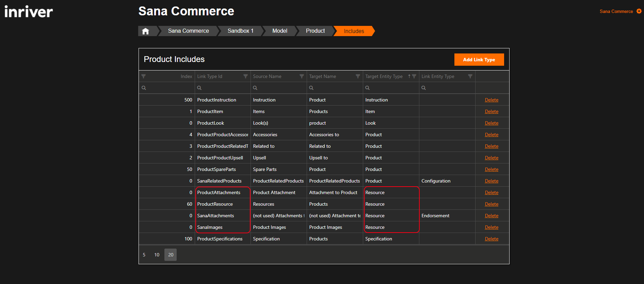Image resolution: width=644 pixels, height=284 pixels.
Task: Focus the Source Name search field
Action: click(279, 88)
